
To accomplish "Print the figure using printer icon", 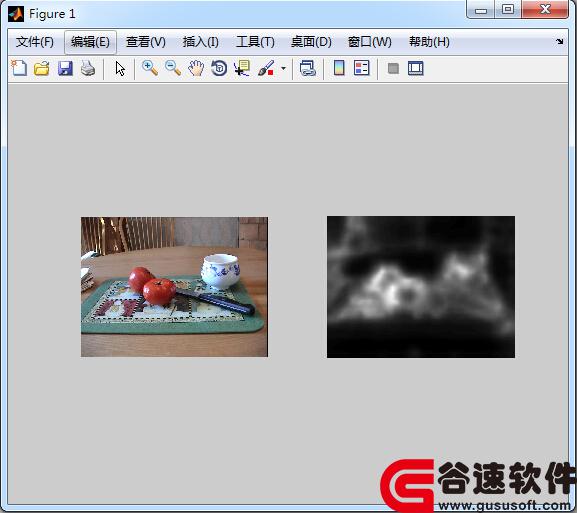I will tap(88, 68).
